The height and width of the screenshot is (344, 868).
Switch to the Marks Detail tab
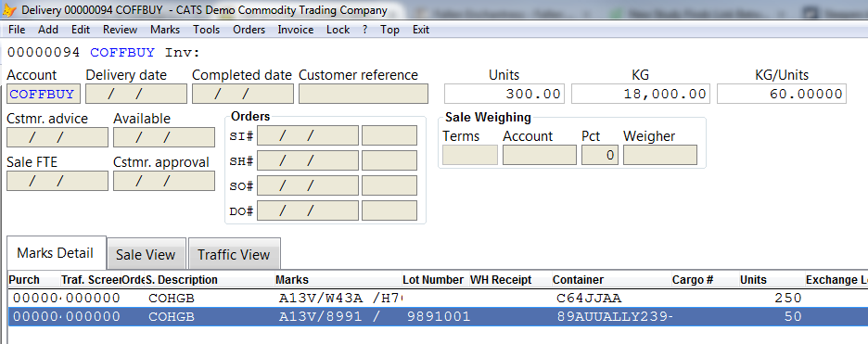click(x=56, y=253)
